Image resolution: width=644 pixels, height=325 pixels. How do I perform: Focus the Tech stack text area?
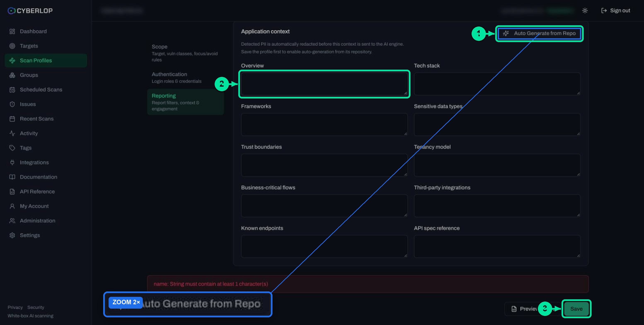pos(497,84)
